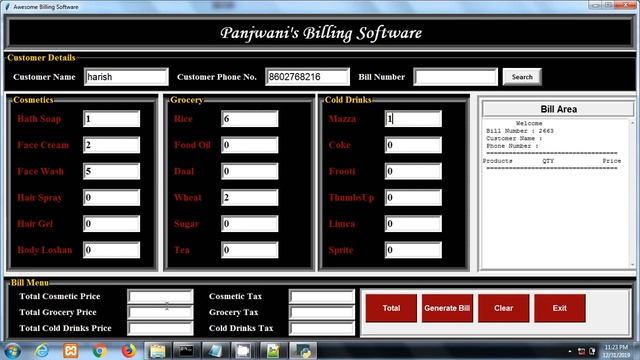Click the empty Bill Number input field

[456, 77]
